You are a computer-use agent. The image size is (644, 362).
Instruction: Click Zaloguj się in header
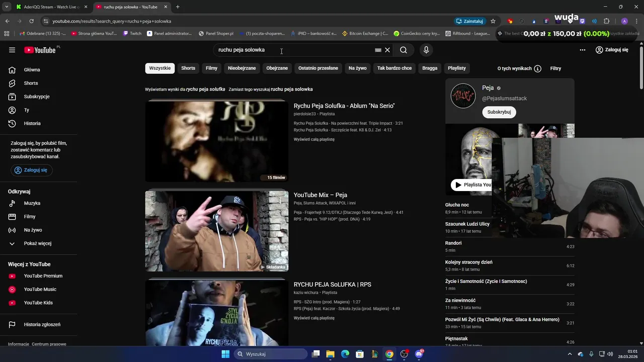tap(612, 50)
